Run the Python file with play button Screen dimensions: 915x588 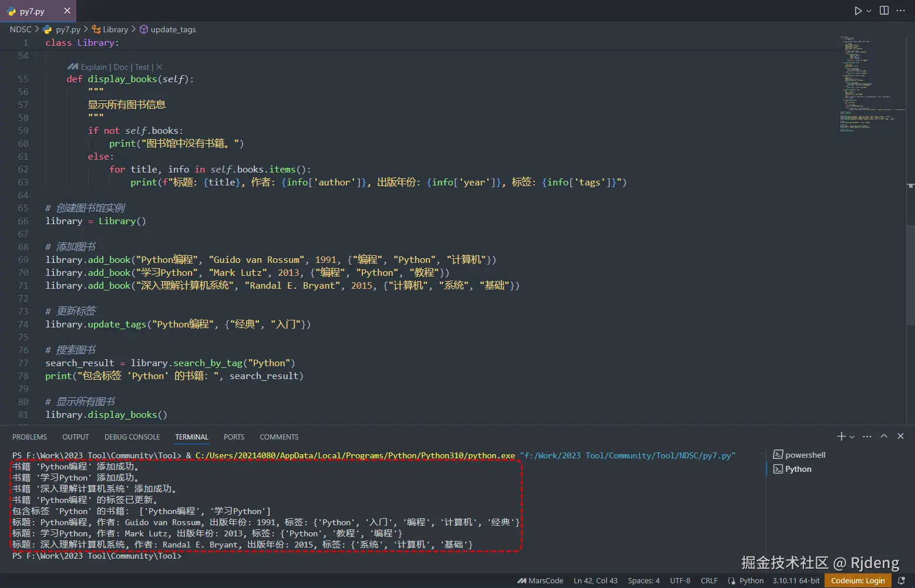[x=858, y=11]
